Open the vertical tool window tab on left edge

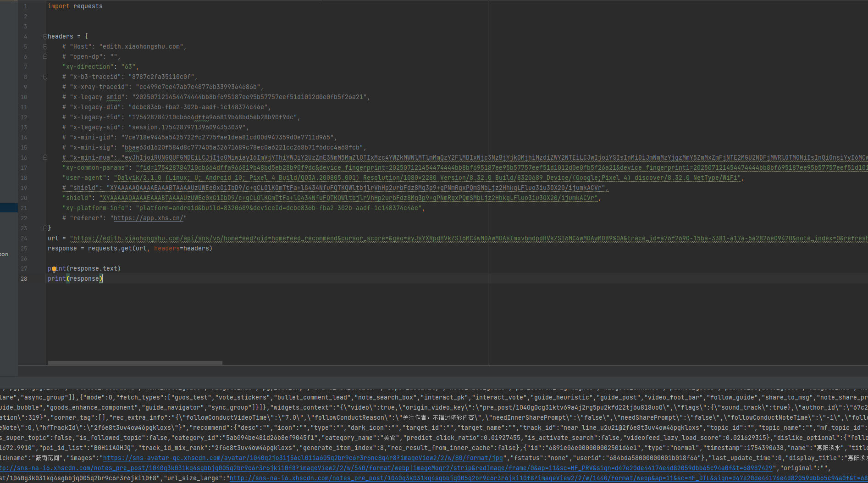(5, 254)
